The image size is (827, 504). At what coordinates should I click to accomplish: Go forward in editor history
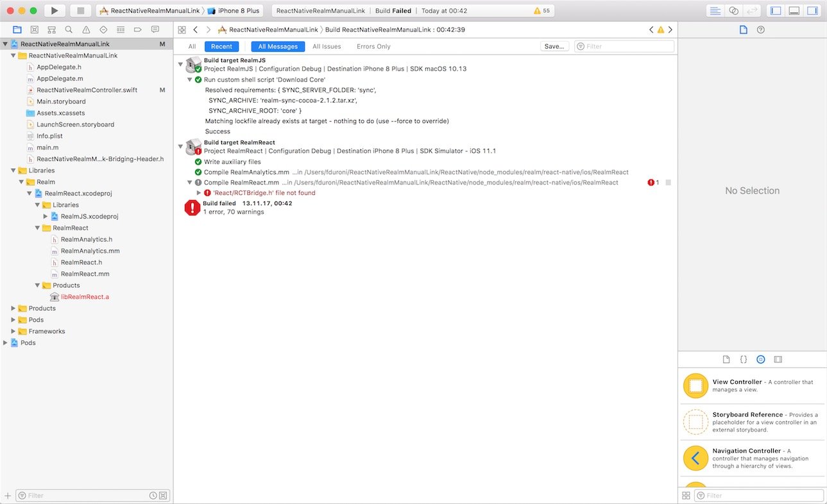click(208, 29)
